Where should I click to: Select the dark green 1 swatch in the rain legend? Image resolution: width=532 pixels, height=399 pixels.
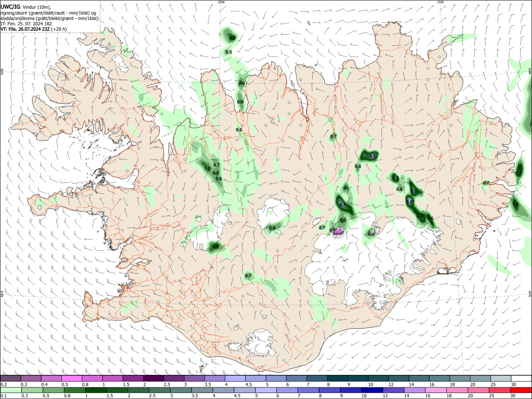(x=95, y=390)
